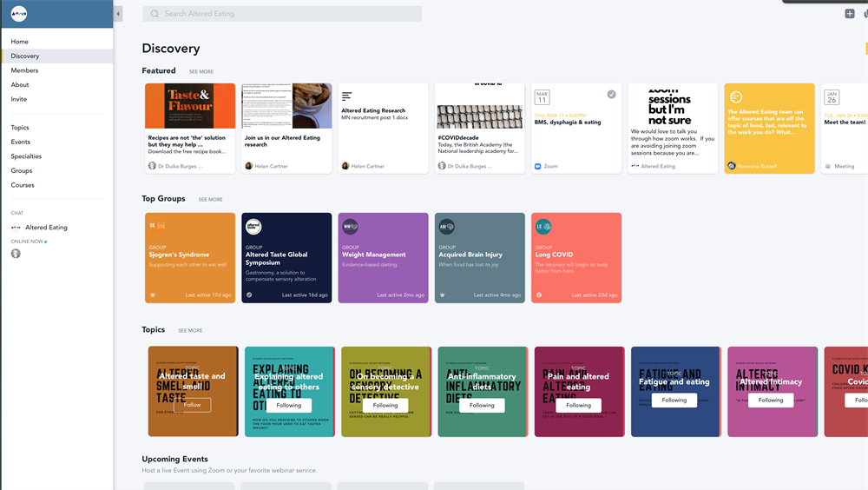Viewport: 868px width, 490px height.
Task: Toggle Following on Pain and altered eating
Action: [578, 405]
